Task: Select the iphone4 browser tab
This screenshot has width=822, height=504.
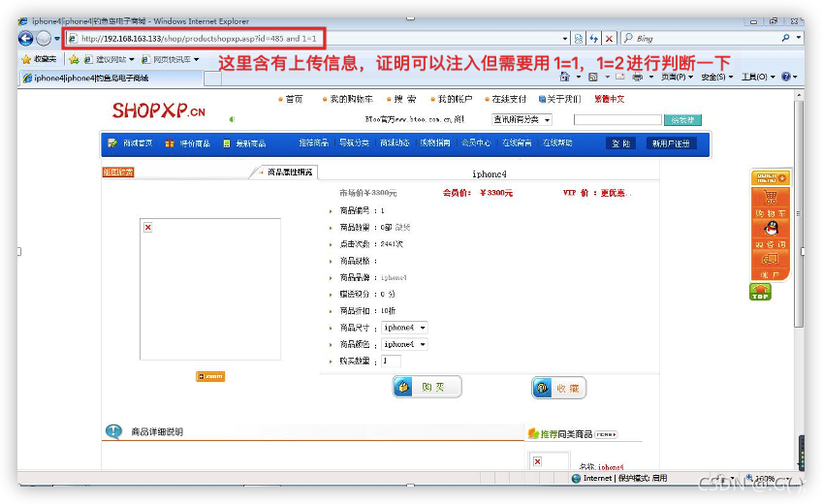Action: coord(111,79)
